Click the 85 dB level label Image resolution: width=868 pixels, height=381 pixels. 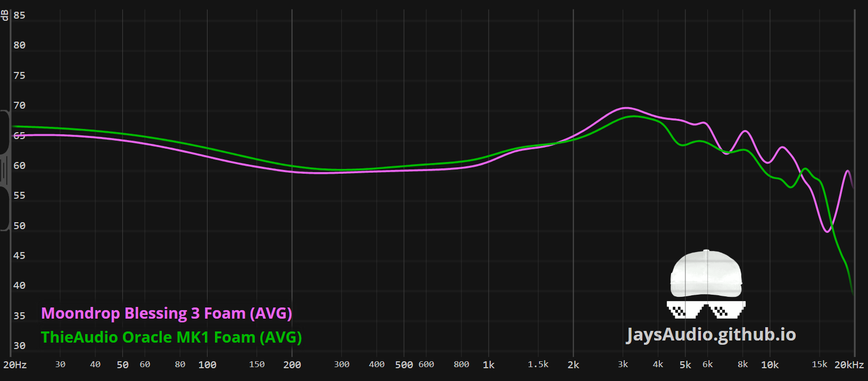(20, 15)
